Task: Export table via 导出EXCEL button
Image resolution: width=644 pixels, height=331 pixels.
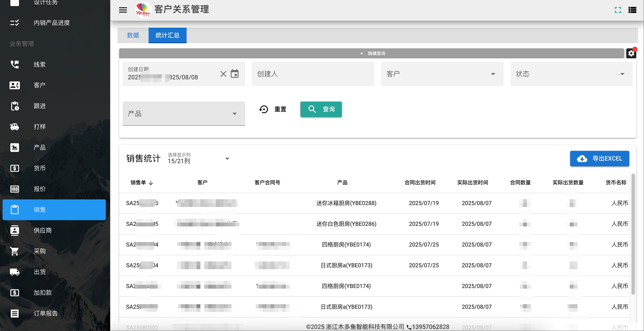Action: [x=600, y=159]
